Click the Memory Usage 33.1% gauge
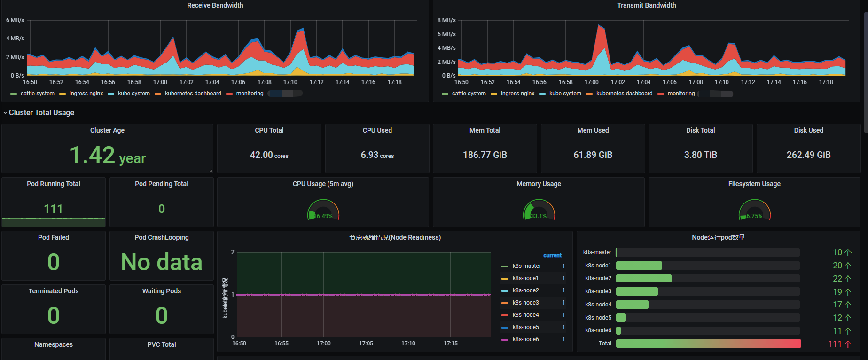Screen dimensions: 868x360 click(539, 210)
